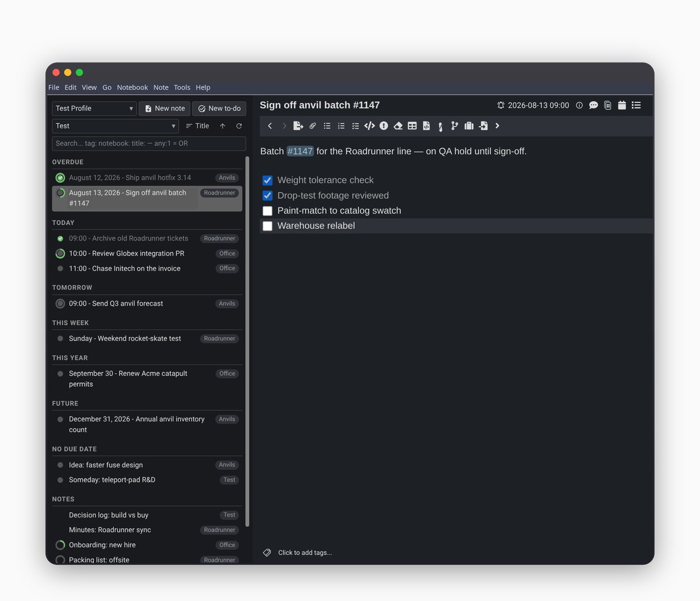Check the Warehouse relabel box
This screenshot has width=700, height=601.
[x=268, y=226]
